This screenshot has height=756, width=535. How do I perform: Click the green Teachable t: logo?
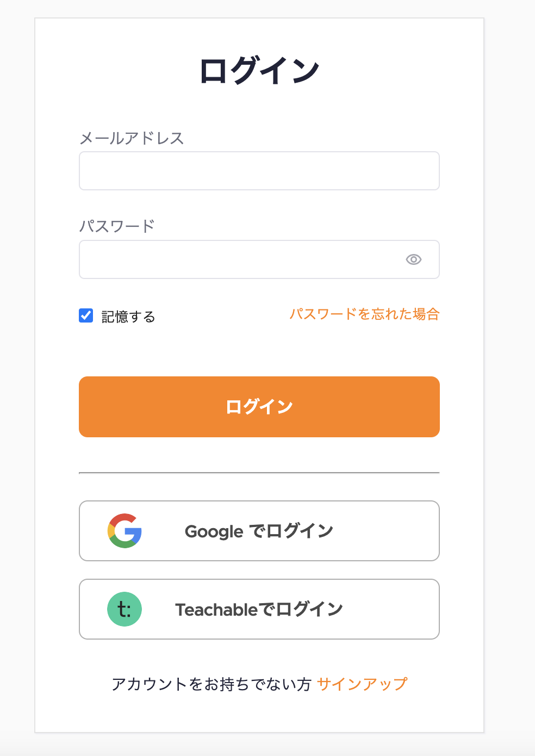click(125, 609)
